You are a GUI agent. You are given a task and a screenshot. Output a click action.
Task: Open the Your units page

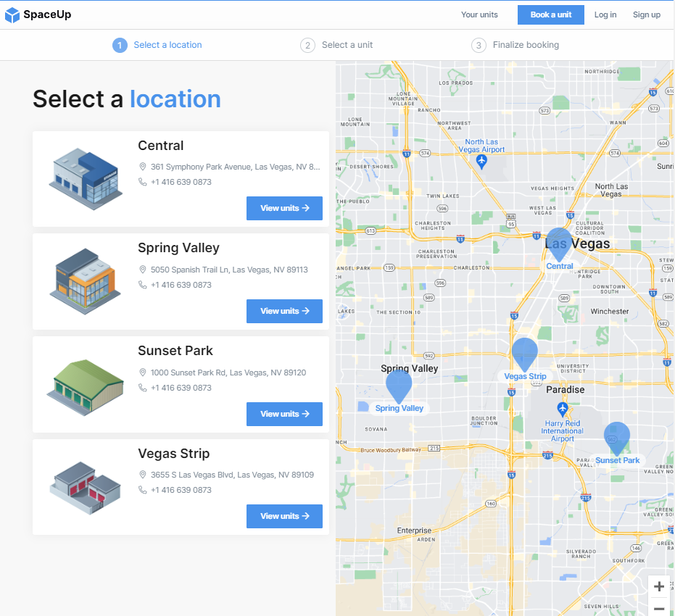tap(479, 14)
